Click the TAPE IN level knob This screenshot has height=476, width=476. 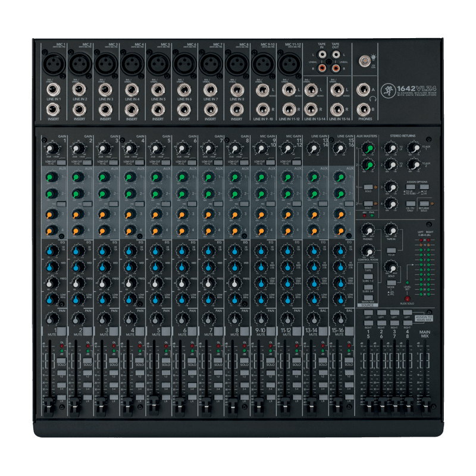click(x=392, y=230)
